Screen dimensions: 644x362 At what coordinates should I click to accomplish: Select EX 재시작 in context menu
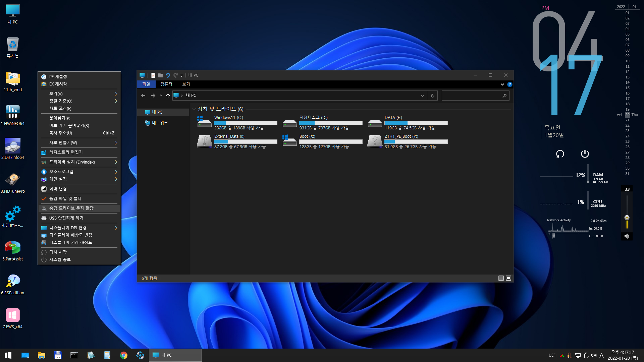(x=79, y=84)
